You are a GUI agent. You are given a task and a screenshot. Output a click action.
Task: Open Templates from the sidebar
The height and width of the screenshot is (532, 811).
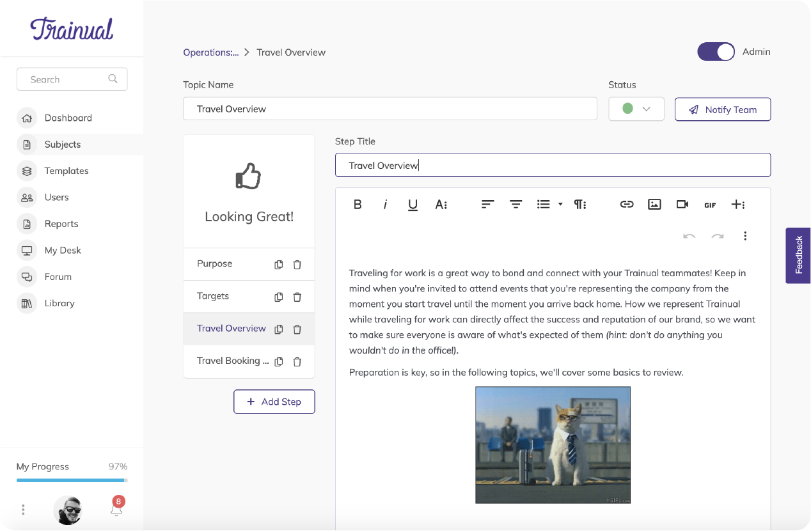click(66, 171)
